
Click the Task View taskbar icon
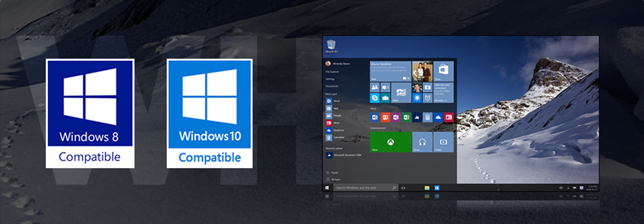click(x=404, y=188)
